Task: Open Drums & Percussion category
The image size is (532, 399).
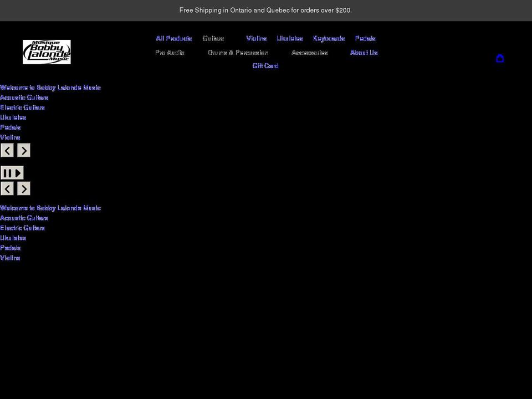Action: (238, 52)
